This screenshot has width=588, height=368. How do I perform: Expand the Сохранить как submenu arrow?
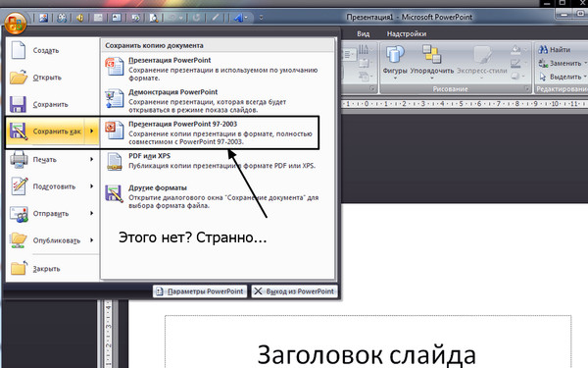click(x=91, y=131)
